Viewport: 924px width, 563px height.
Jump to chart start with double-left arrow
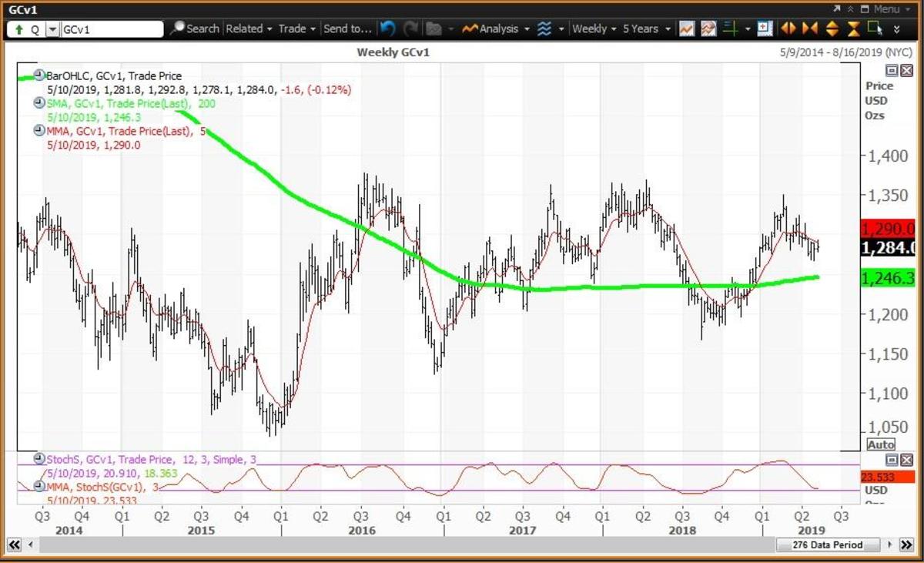14,545
